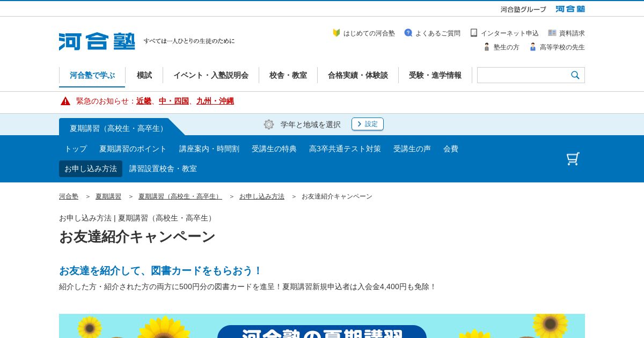Click the sunflower summer course banner image
Viewport: 644px width, 338px height.
[322, 326]
